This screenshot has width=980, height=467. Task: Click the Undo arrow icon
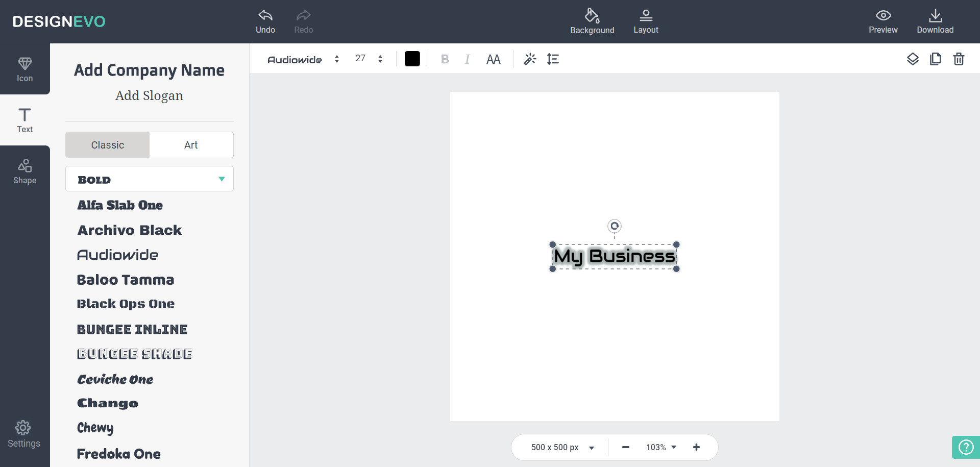(265, 15)
